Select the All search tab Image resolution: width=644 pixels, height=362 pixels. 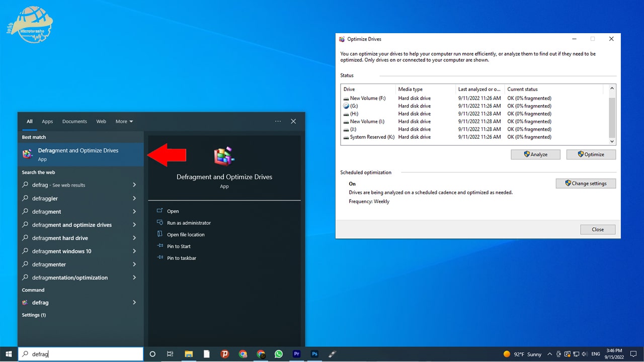[x=30, y=121]
